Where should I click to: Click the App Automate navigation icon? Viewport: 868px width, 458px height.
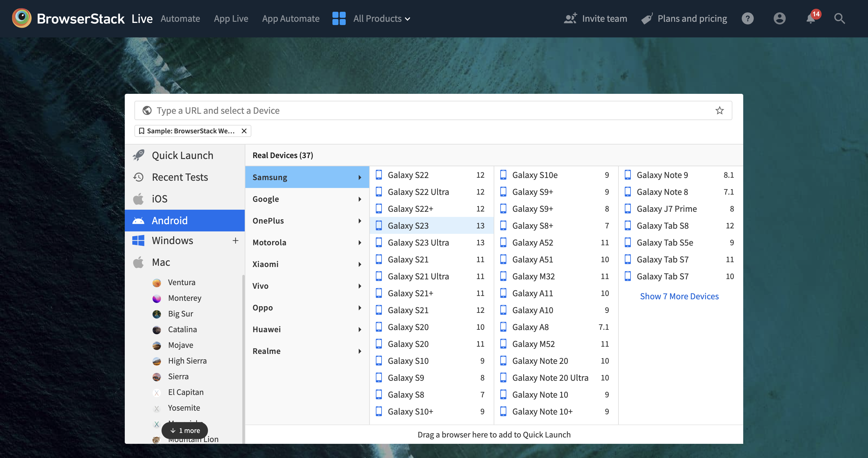click(291, 18)
